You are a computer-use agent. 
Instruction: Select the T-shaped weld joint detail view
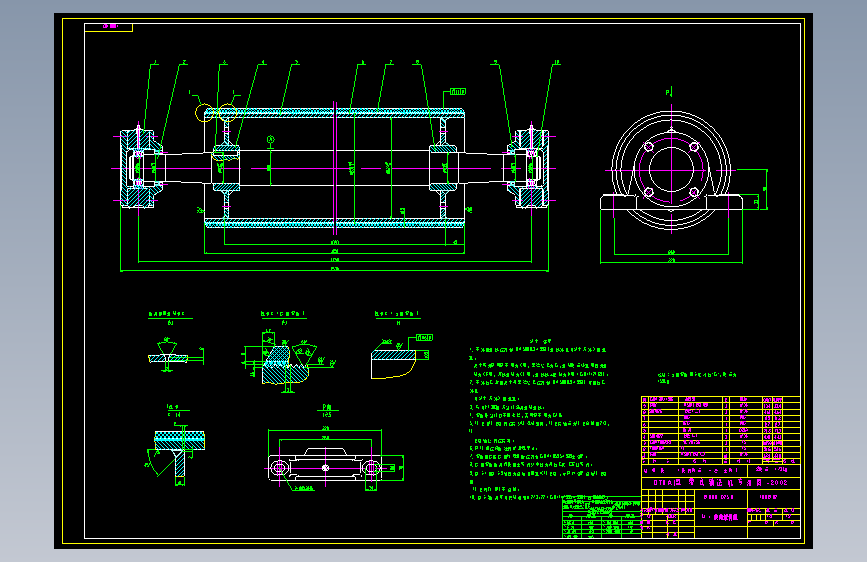point(176,454)
